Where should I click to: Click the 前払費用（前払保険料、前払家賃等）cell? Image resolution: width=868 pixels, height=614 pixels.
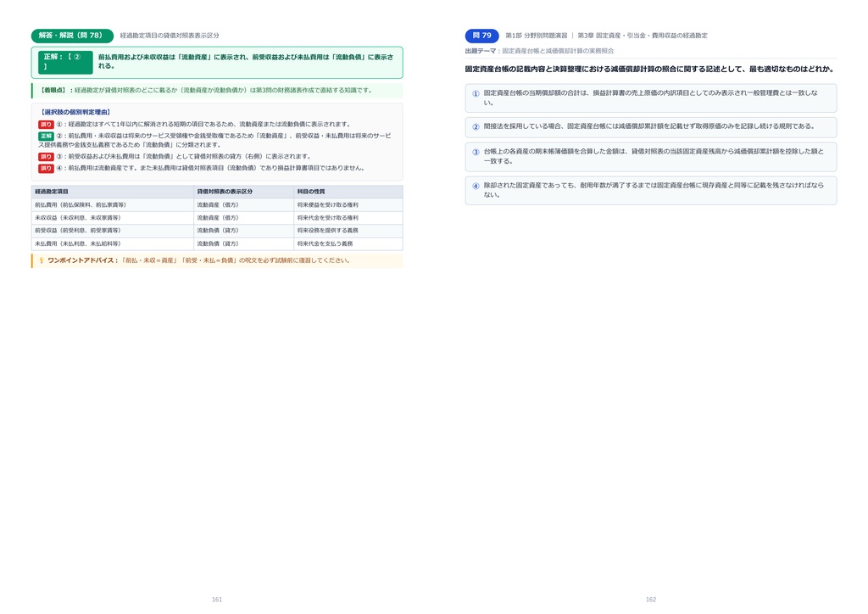pos(113,205)
